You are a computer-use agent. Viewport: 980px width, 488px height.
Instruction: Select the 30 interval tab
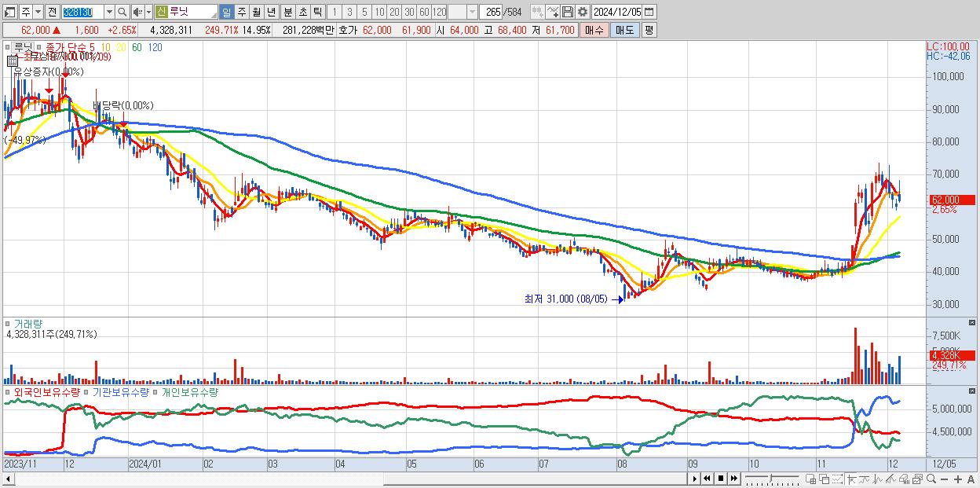point(409,12)
